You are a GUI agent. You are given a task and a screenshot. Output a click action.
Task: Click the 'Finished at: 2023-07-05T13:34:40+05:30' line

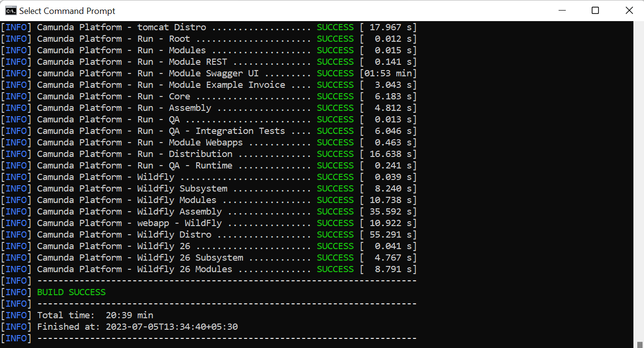coord(137,327)
